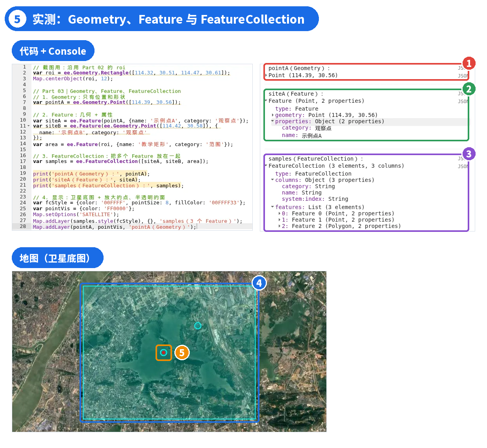Click code line 'var area = ee.Feature(roi'
The height and width of the screenshot is (448, 487).
[x=133, y=144]
